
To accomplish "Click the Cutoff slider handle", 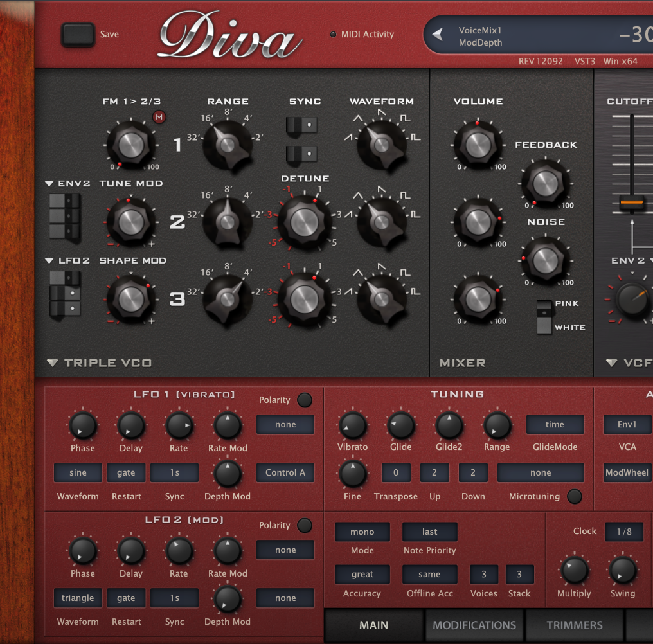I will (632, 202).
